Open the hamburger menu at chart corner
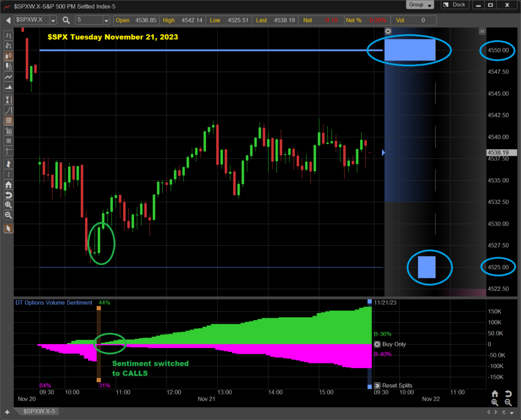The width and height of the screenshot is (521, 420). [482, 31]
